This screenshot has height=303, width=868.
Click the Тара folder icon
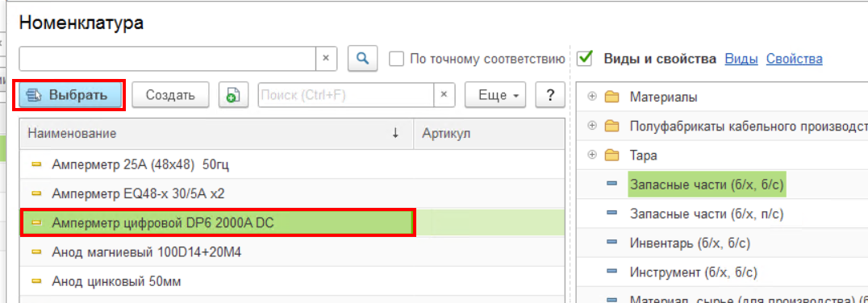click(x=611, y=156)
